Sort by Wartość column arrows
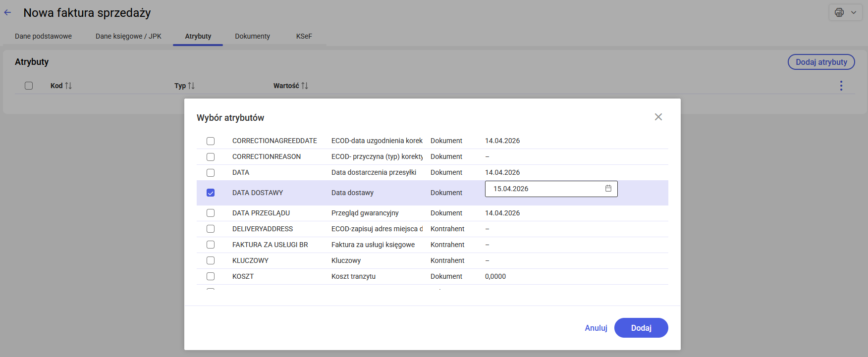 pos(305,86)
